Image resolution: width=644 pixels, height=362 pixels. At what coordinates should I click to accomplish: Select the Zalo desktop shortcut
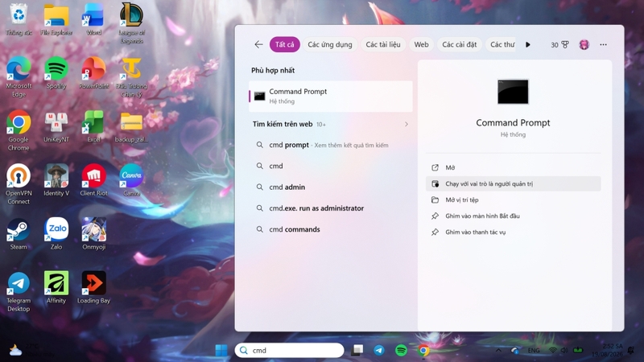pyautogui.click(x=56, y=234)
